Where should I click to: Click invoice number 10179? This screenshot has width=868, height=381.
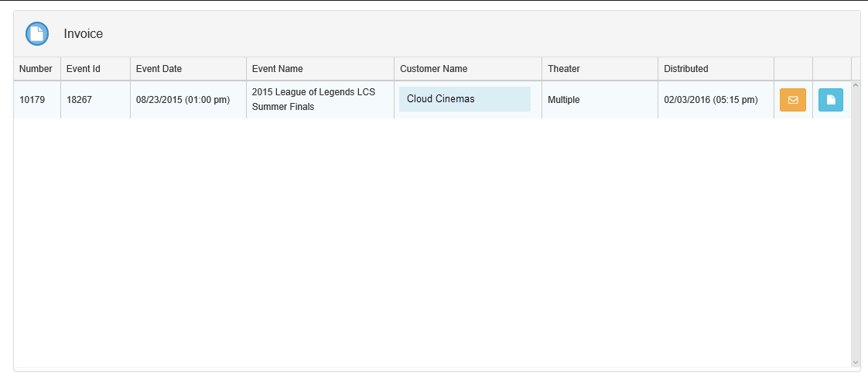[32, 100]
